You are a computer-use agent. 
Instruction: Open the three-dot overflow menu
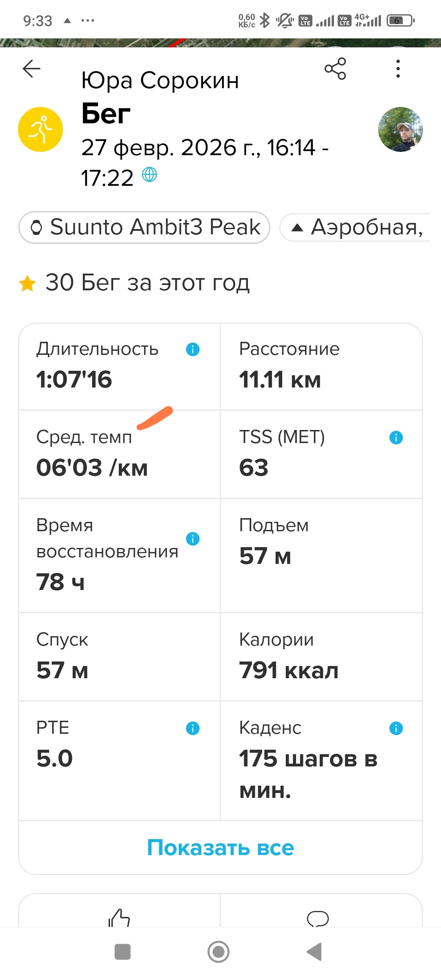click(x=398, y=68)
